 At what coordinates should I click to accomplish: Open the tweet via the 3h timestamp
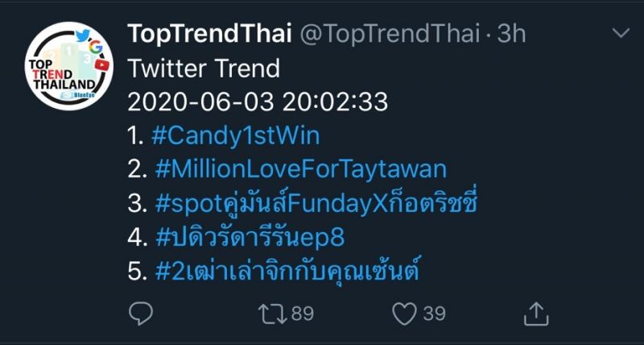point(511,34)
